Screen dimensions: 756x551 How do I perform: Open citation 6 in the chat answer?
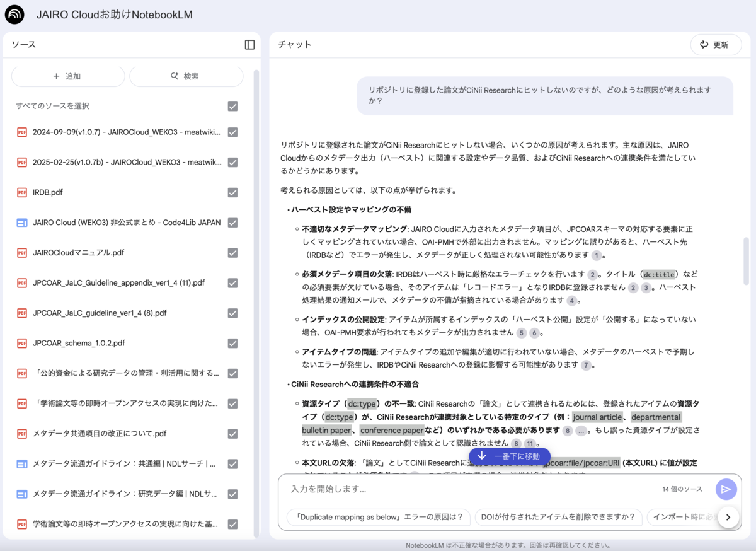click(534, 333)
